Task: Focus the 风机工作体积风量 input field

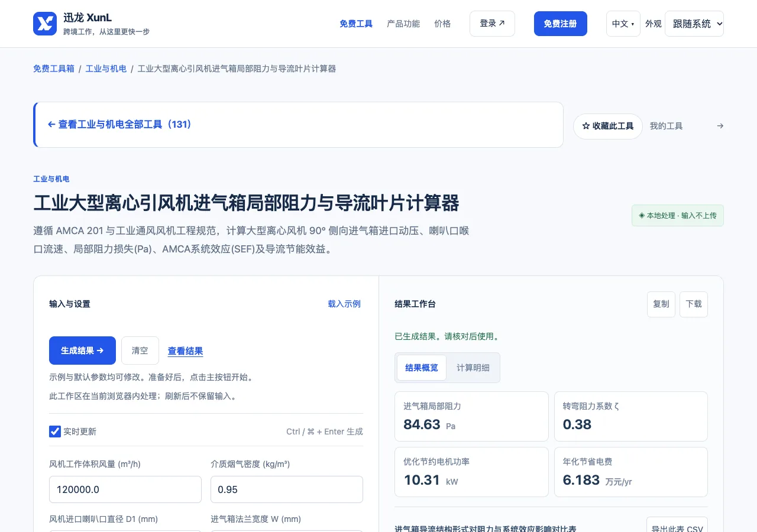Action: pyautogui.click(x=125, y=489)
